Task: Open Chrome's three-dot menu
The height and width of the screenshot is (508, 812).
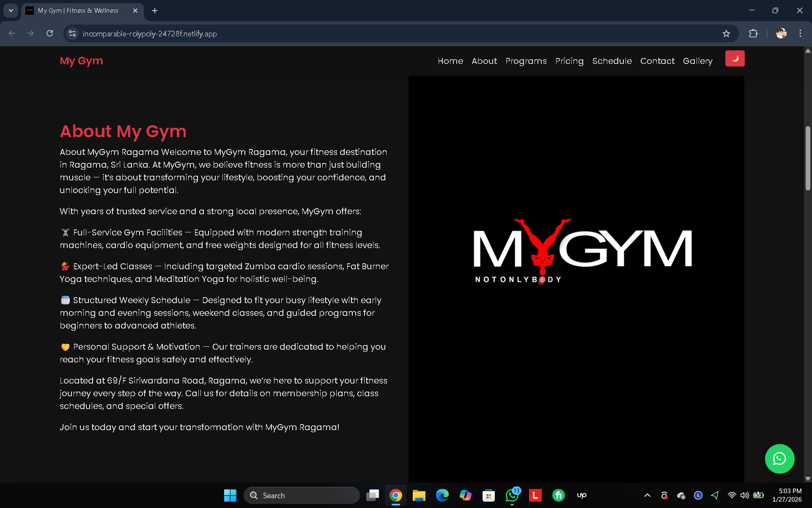Action: tap(800, 33)
